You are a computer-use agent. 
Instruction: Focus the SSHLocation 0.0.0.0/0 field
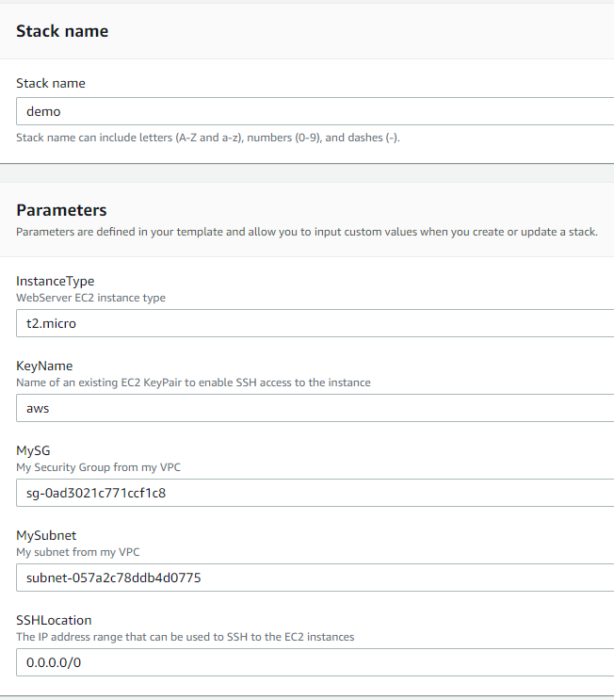[315, 662]
